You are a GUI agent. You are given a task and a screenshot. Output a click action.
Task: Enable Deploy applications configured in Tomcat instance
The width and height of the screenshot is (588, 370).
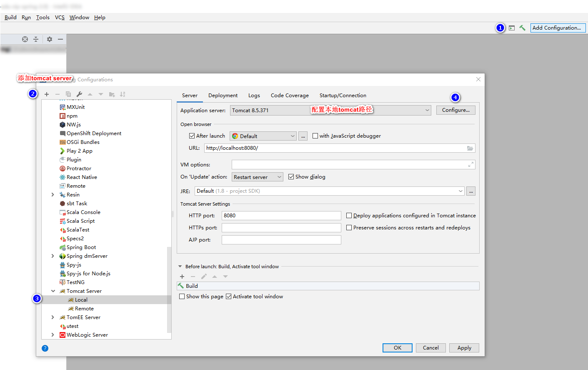[349, 216]
